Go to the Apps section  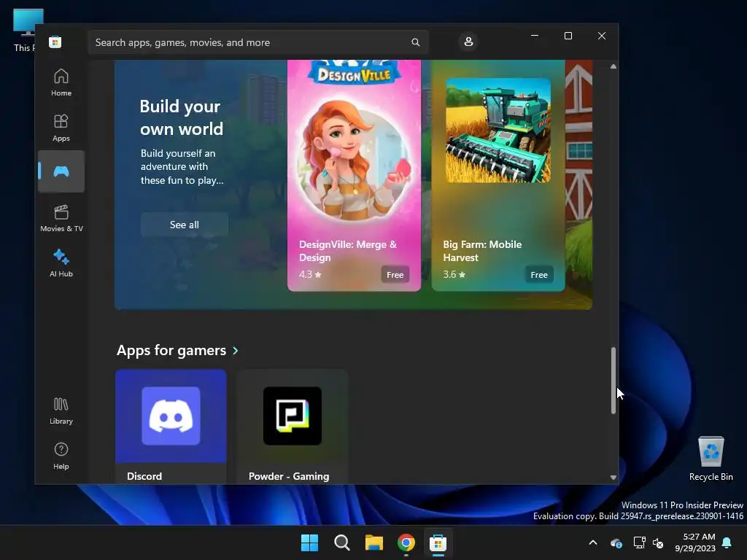point(61,128)
